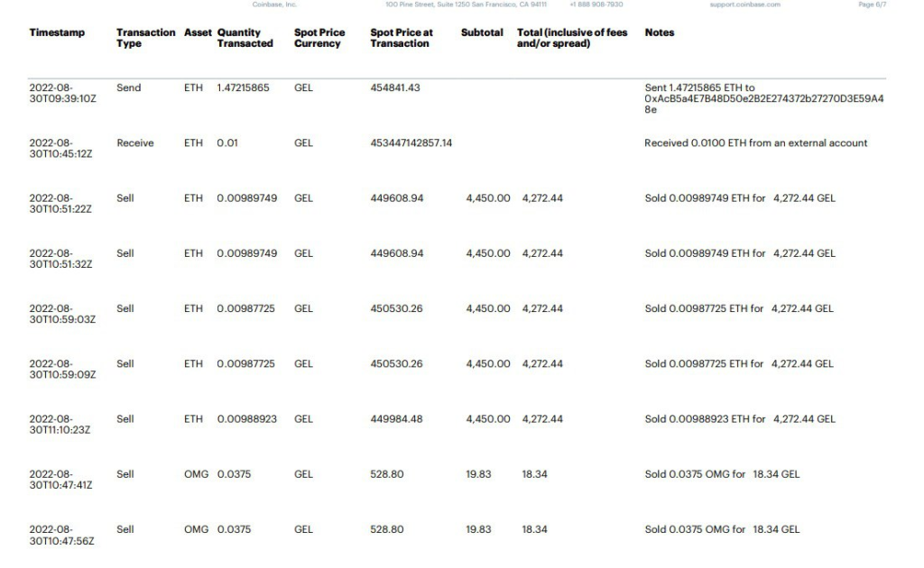924x568 pixels.
Task: Click the Transaction Type column header
Action: coord(145,38)
